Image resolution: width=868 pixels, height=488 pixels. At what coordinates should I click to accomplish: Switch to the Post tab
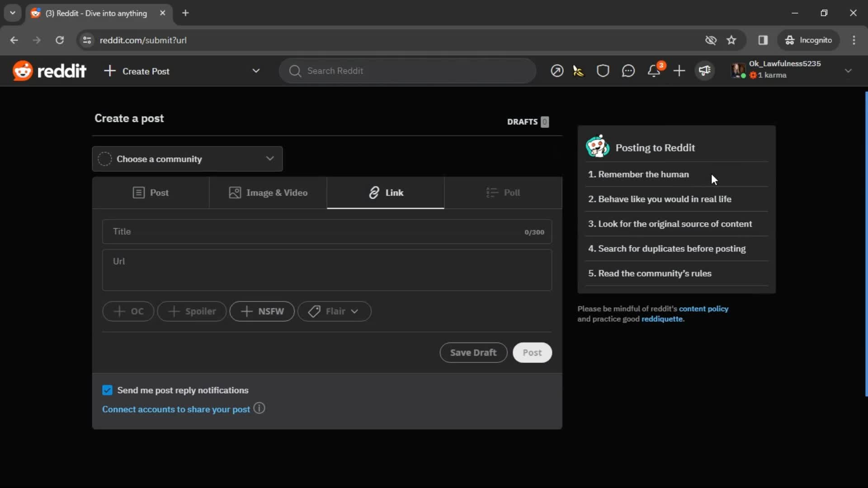tap(150, 192)
